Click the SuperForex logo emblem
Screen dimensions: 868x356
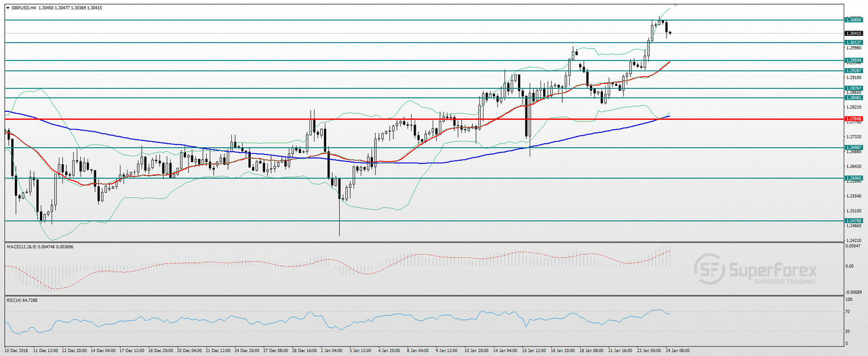(x=709, y=269)
